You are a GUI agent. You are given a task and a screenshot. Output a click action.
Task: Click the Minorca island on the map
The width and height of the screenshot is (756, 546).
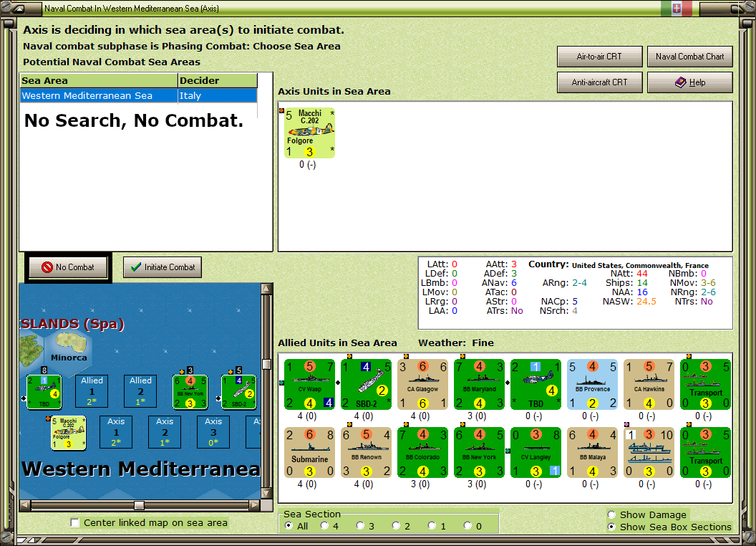[71, 343]
